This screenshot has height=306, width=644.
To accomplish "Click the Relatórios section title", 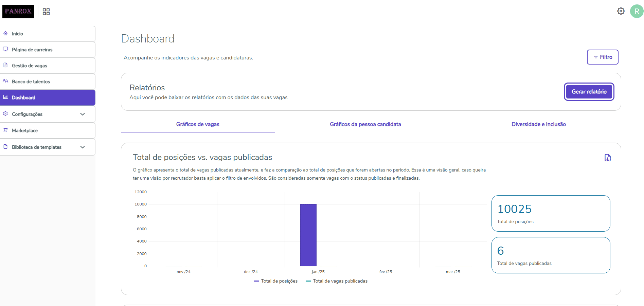I will 147,88.
